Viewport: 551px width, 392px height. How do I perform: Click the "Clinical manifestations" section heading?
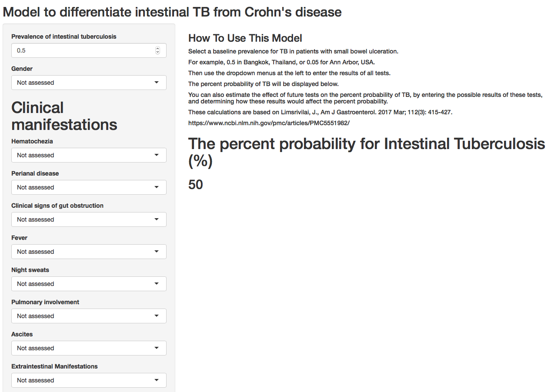coord(64,116)
